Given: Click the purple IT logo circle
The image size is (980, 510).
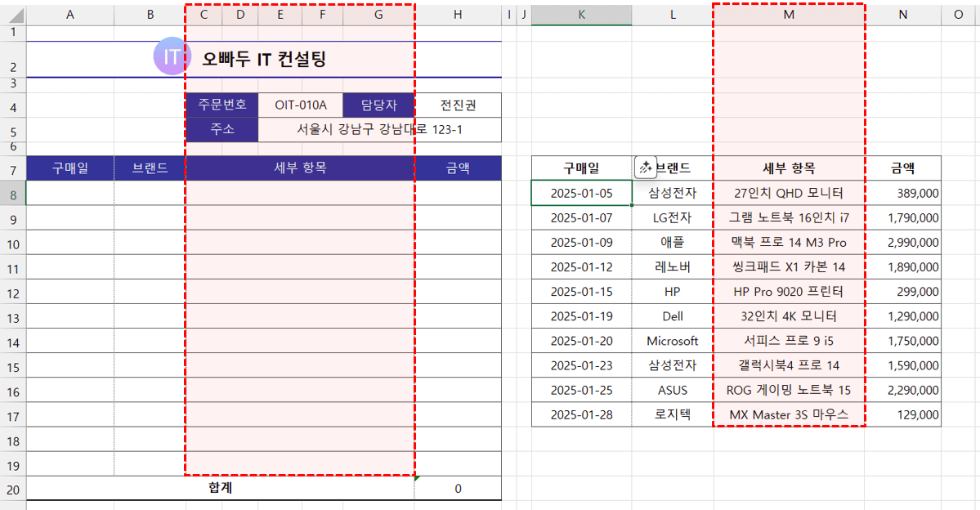Looking at the screenshot, I should (171, 56).
